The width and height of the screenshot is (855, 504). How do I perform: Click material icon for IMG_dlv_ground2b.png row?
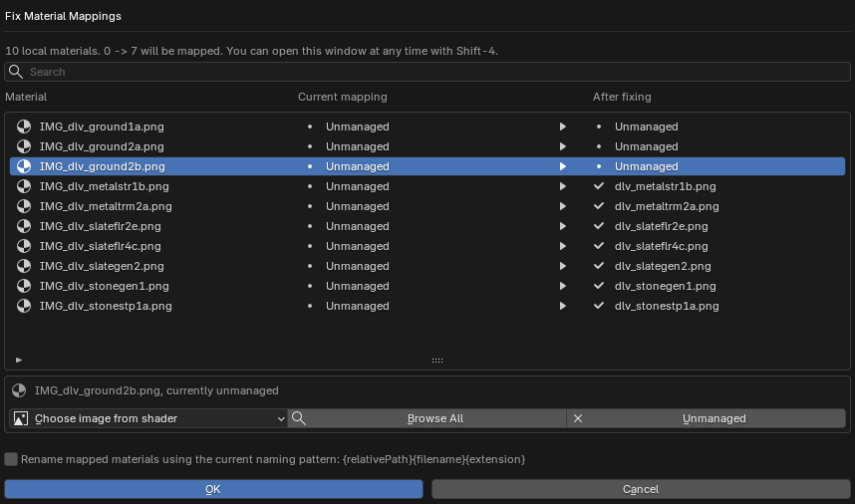24,166
